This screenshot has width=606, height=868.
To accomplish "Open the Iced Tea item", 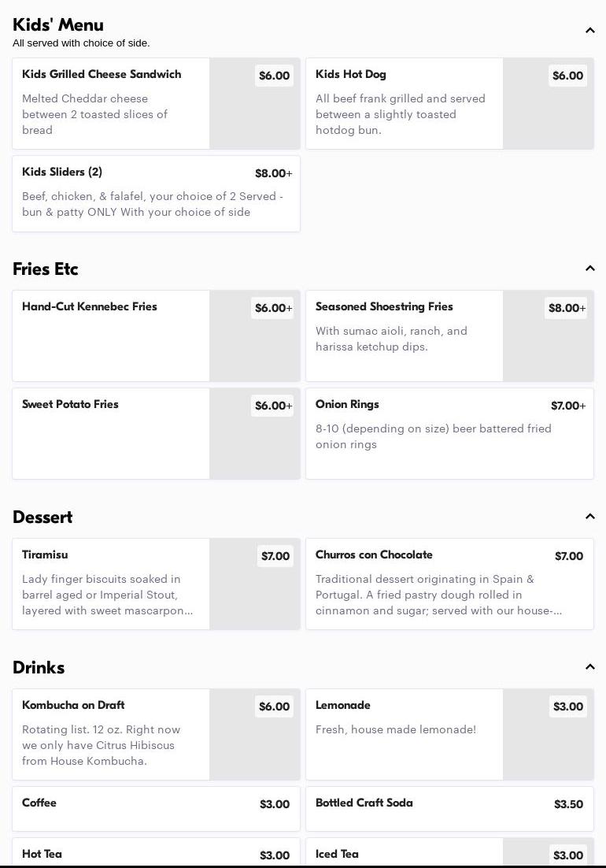I will [x=404, y=854].
